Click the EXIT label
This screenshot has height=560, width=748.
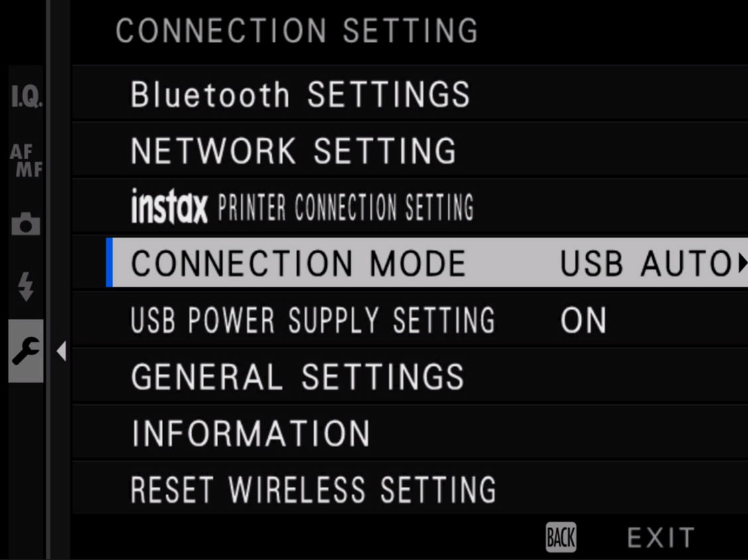(x=660, y=537)
